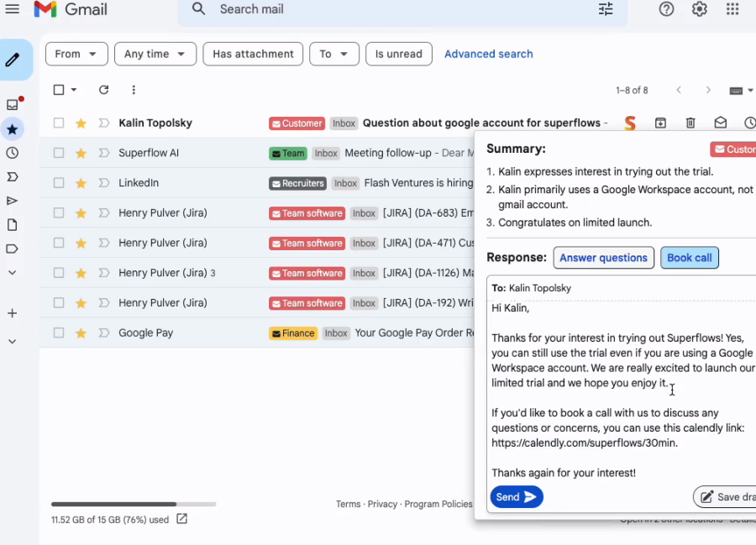Send the drafted reply to Kalin
This screenshot has height=545, width=756.
click(517, 497)
